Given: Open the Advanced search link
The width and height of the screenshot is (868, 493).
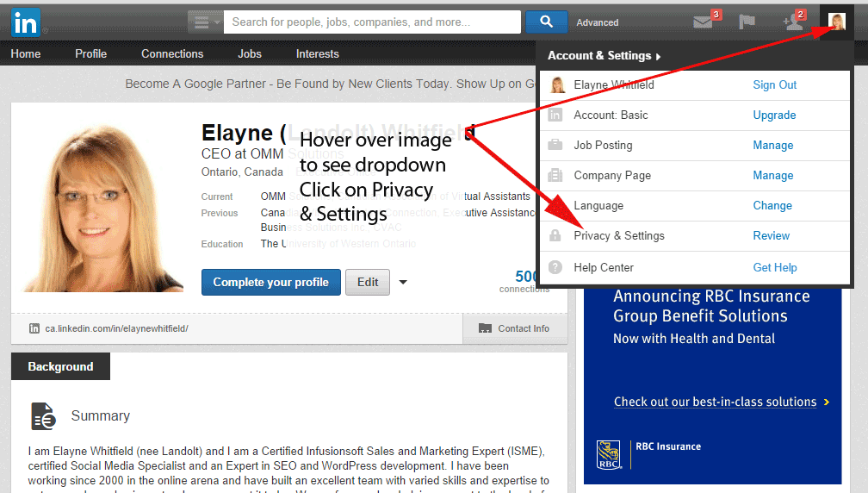Looking at the screenshot, I should pyautogui.click(x=598, y=22).
